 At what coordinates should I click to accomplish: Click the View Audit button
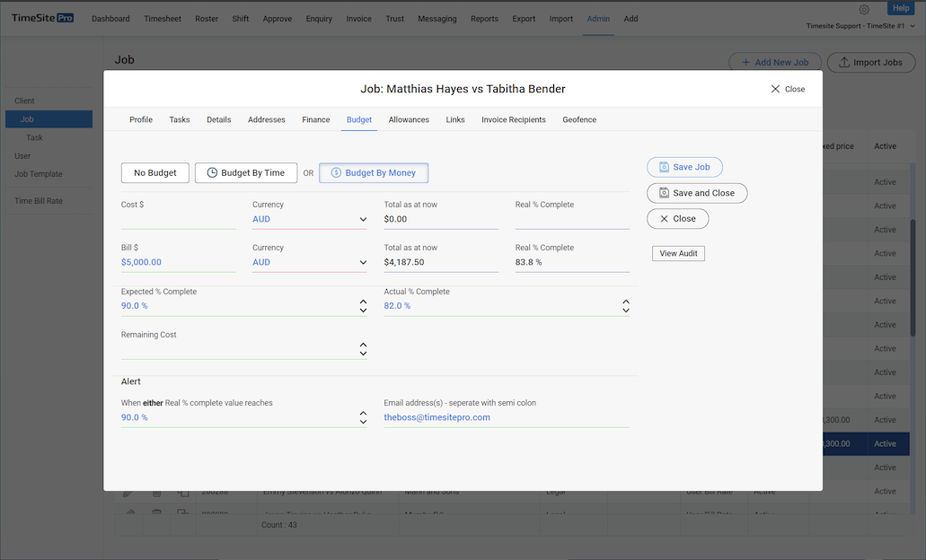coord(678,253)
